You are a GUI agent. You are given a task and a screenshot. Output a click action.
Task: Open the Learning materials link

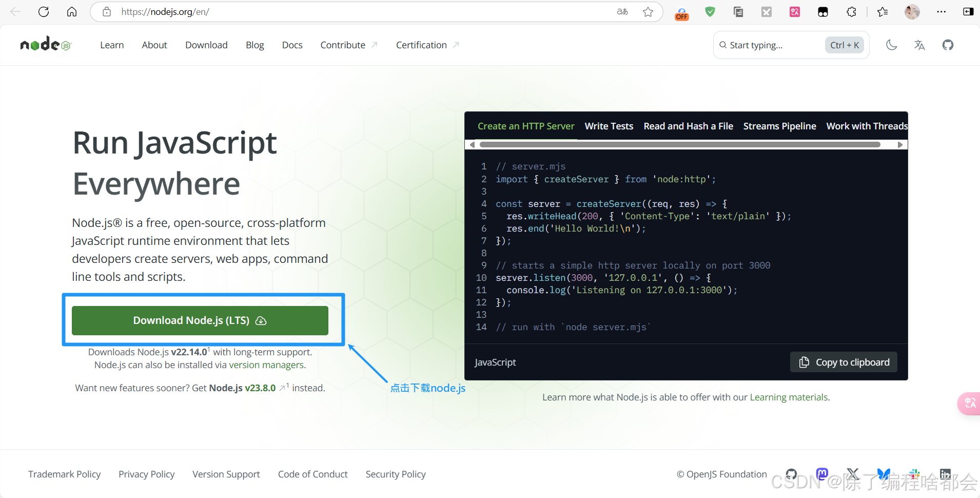789,397
